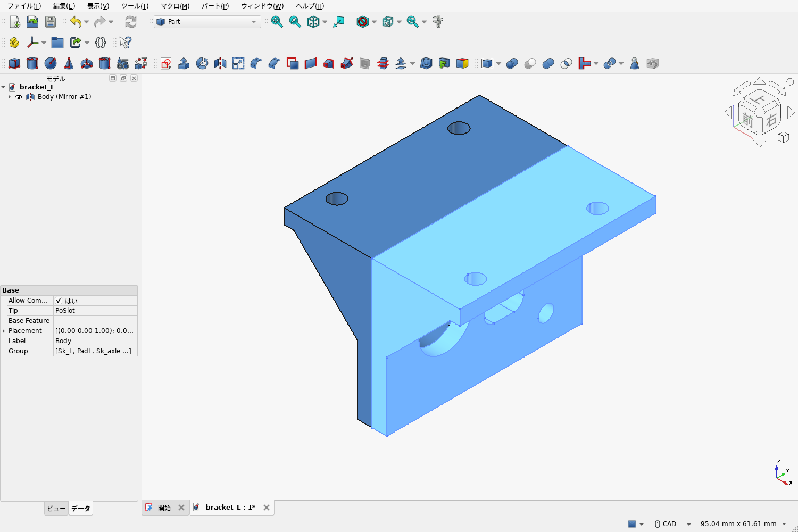The image size is (798, 532).
Task: Click the Create Sketch icon
Action: (x=166, y=64)
